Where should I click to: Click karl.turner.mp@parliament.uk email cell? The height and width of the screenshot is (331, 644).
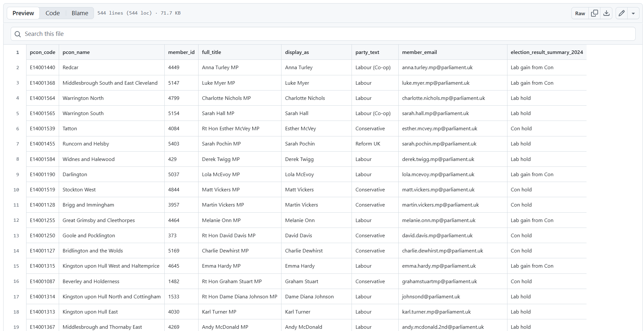pyautogui.click(x=453, y=312)
